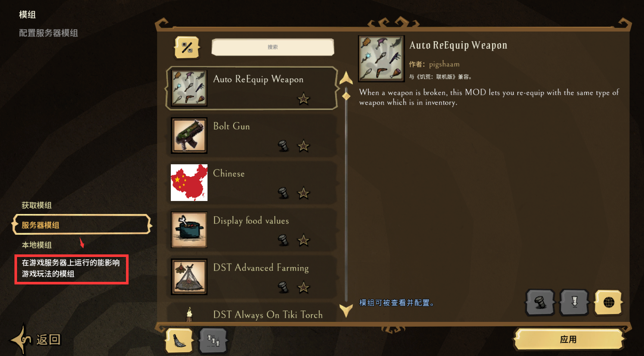Focus the 搜索 search field

pos(273,47)
